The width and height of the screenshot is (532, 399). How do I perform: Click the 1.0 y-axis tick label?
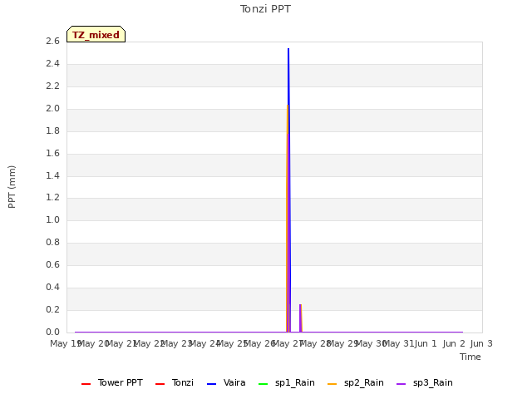coord(52,219)
